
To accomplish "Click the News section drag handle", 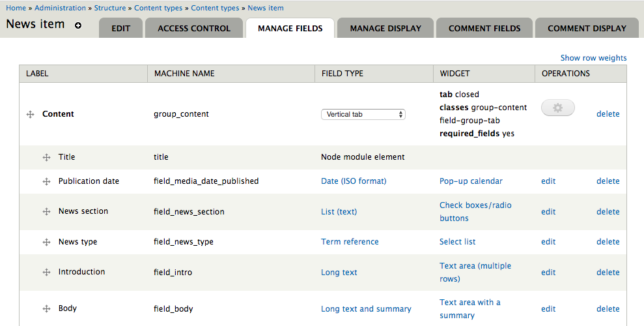I will pos(46,212).
